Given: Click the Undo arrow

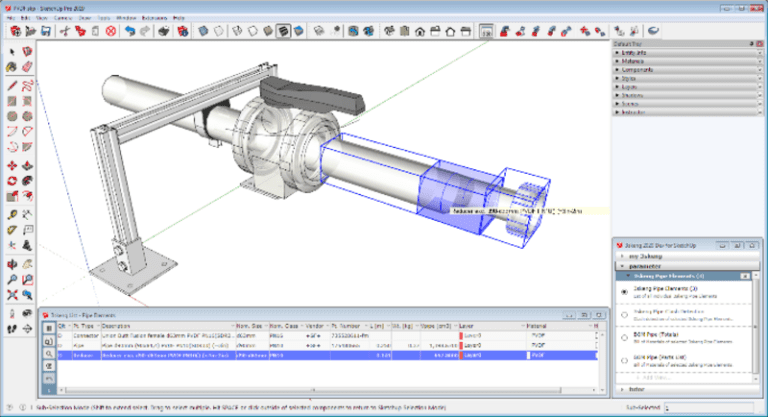Looking at the screenshot, I should click(130, 31).
